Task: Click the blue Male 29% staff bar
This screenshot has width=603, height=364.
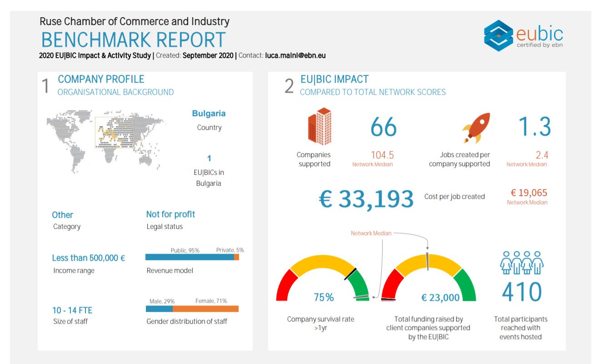Action: pyautogui.click(x=159, y=309)
